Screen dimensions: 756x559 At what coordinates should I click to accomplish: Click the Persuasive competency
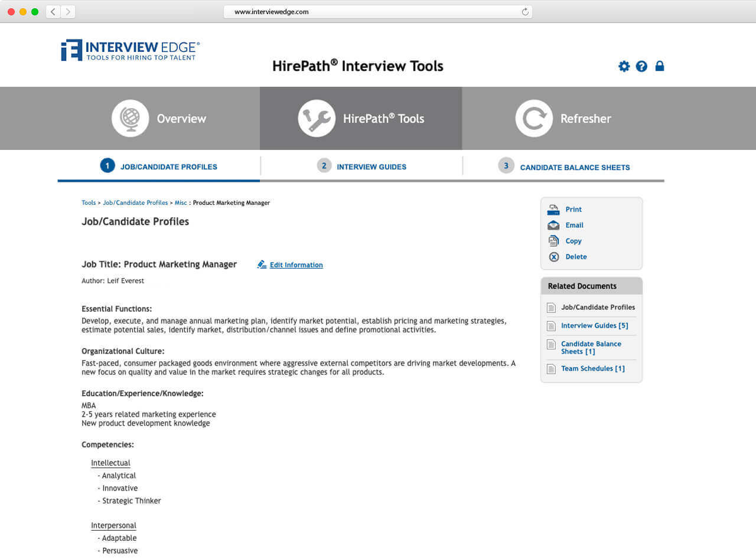tap(120, 551)
